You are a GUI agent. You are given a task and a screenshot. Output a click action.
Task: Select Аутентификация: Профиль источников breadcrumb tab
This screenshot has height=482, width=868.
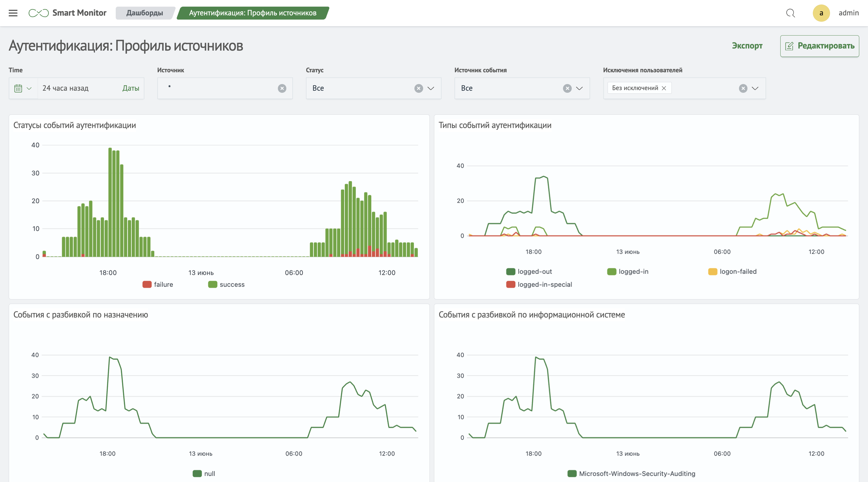pos(252,13)
